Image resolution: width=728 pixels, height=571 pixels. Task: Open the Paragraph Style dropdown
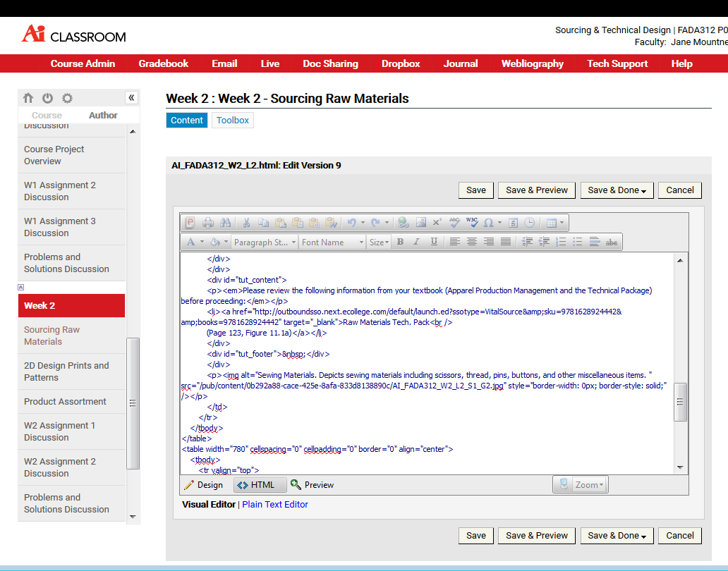click(264, 242)
